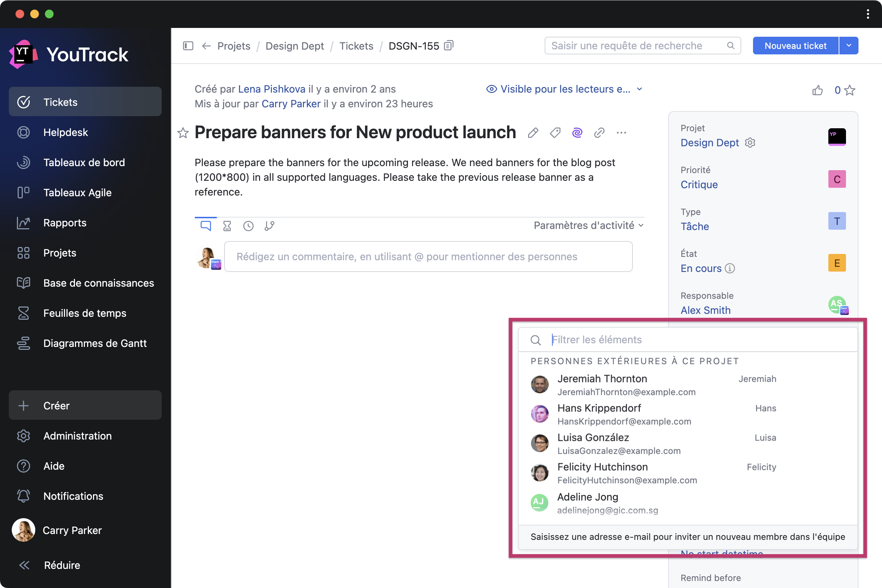
Task: Click the link icon next to the title
Action: [x=599, y=133]
